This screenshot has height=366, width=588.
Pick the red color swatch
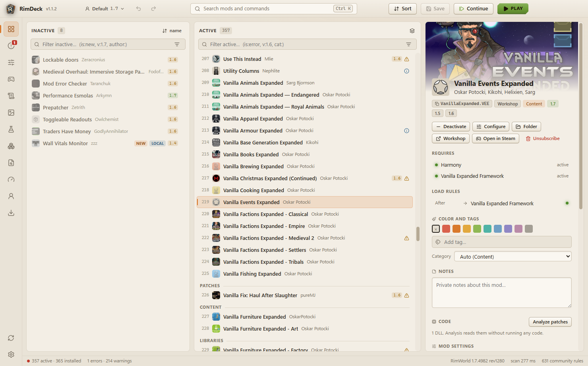446,229
